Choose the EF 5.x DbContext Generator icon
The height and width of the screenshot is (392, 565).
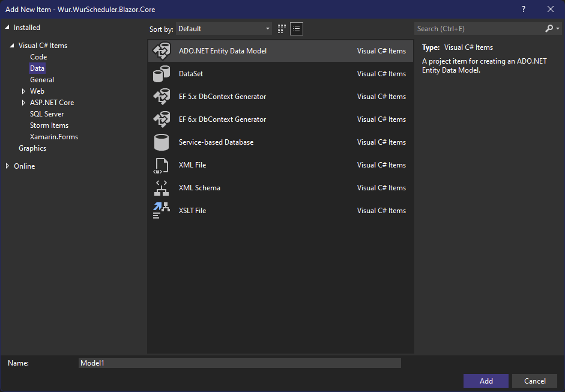pyautogui.click(x=162, y=97)
